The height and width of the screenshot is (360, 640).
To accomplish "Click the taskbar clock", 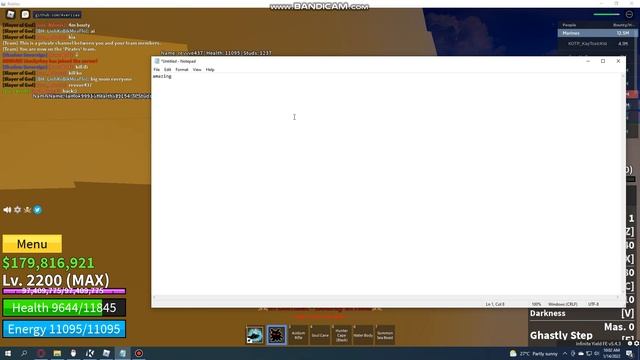I will click(x=611, y=353).
